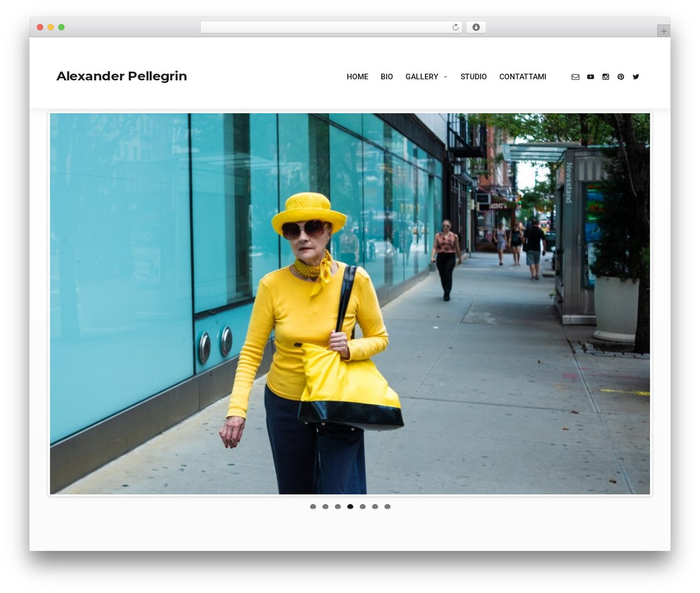Open the YouTube social link
700x593 pixels.
click(591, 77)
